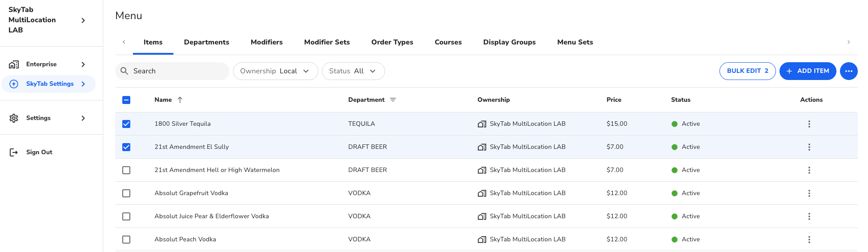Viewport: 868px width, 252px height.
Task: Switch to the Display Groups tab
Action: 509,42
